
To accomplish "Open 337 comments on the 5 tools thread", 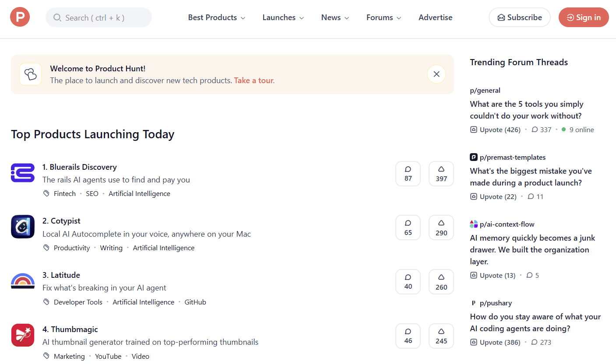I will [542, 129].
